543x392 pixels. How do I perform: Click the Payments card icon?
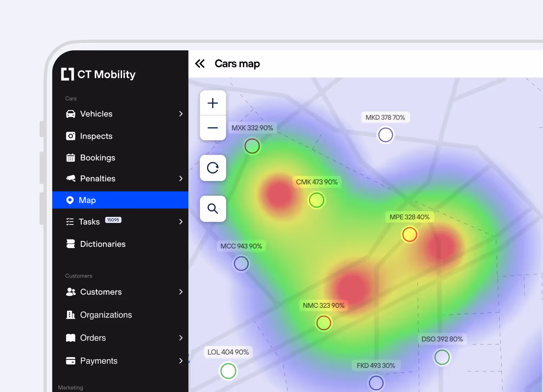(71, 361)
